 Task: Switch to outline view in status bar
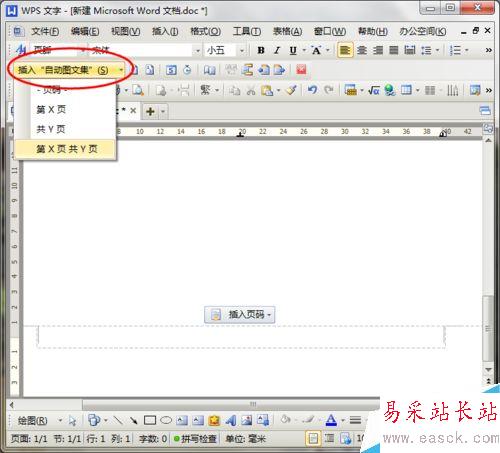[x=329, y=439]
